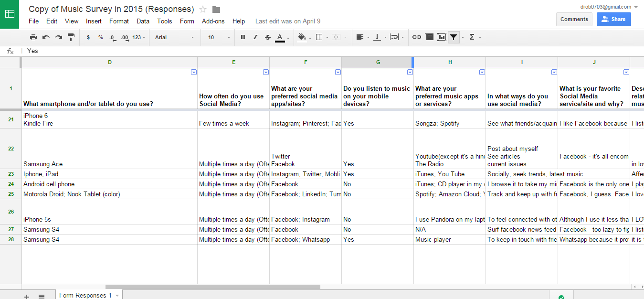This screenshot has width=644, height=299.
Task: Switch to the Form Responses 1 tab
Action: pos(85,295)
